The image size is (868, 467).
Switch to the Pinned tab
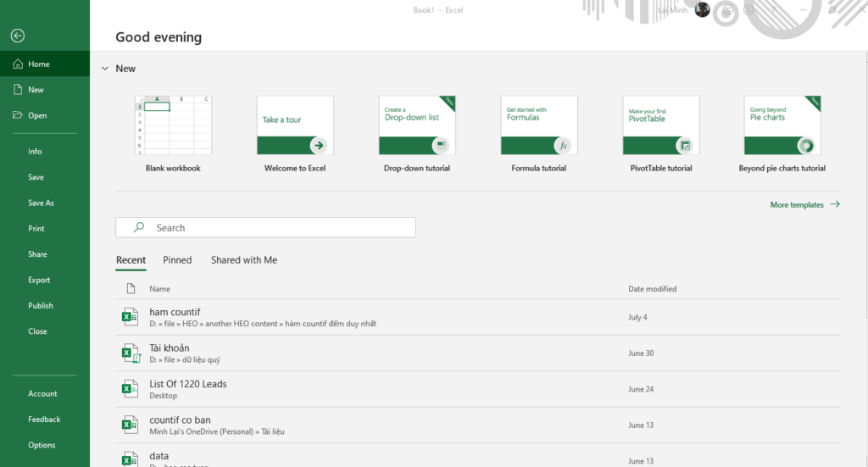coord(177,260)
